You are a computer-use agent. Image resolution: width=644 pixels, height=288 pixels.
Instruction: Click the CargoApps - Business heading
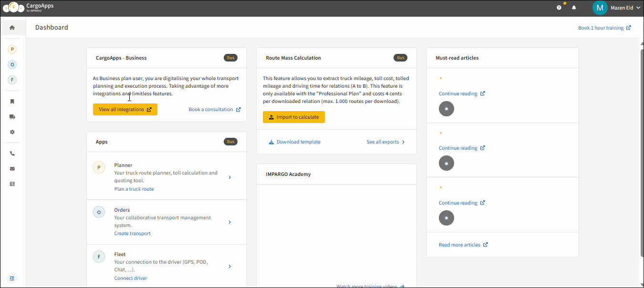click(121, 58)
